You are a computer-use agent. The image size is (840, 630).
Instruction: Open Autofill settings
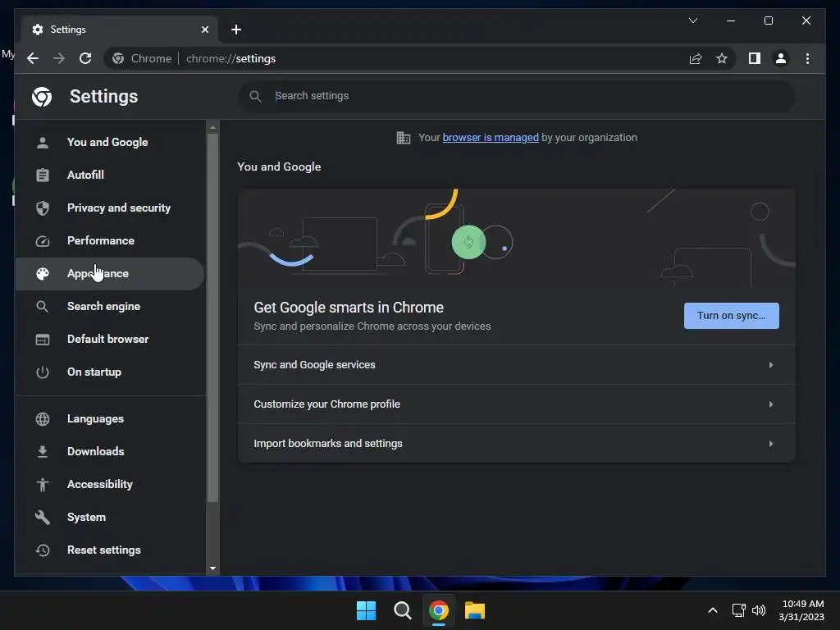(110, 175)
